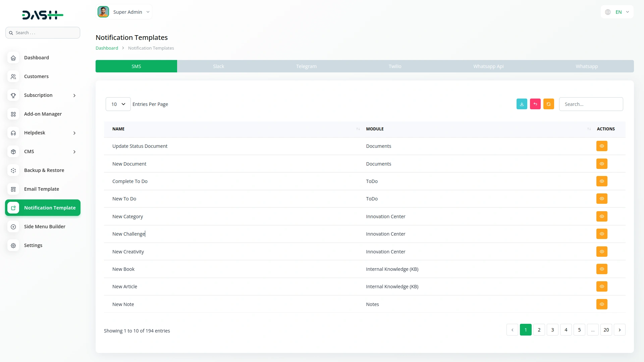This screenshot has height=362, width=644.
Task: Switch to the Slack tab
Action: click(218, 66)
